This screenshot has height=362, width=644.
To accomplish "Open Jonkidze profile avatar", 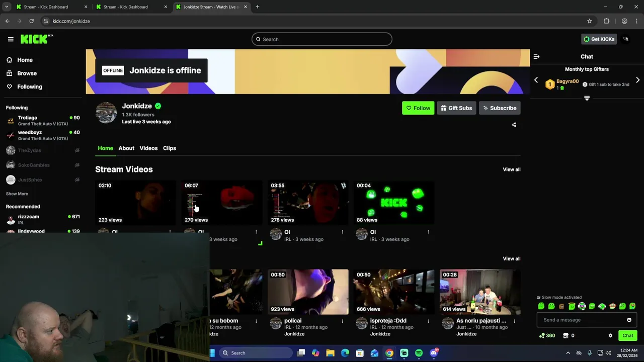I will point(106,113).
